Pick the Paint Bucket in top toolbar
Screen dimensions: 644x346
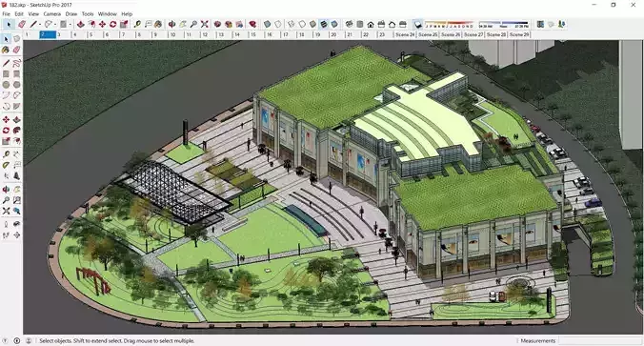pos(158,25)
